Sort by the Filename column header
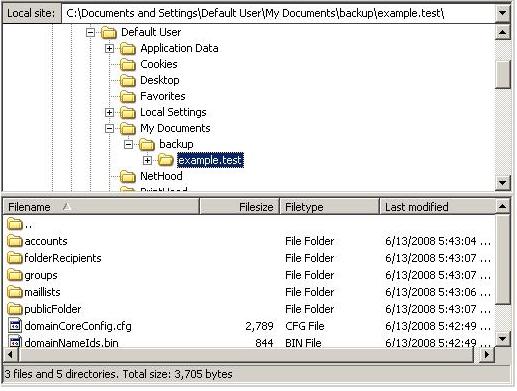The height and width of the screenshot is (391, 517). point(101,207)
